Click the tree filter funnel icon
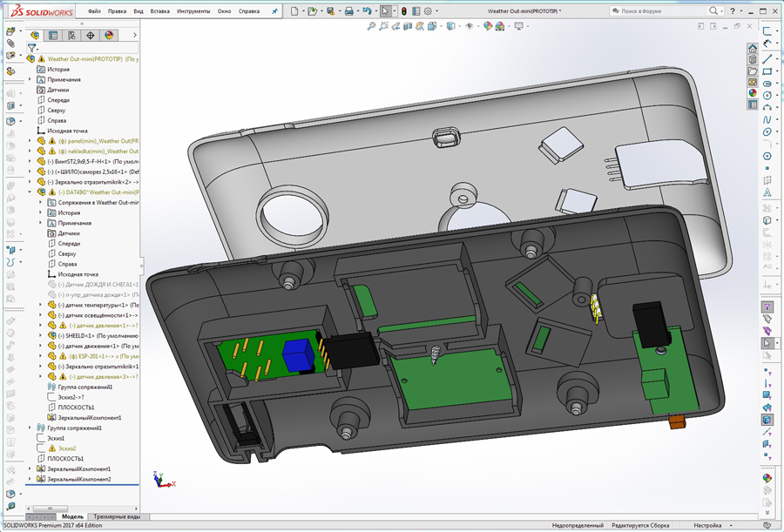The height and width of the screenshot is (532, 784). pyautogui.click(x=32, y=48)
